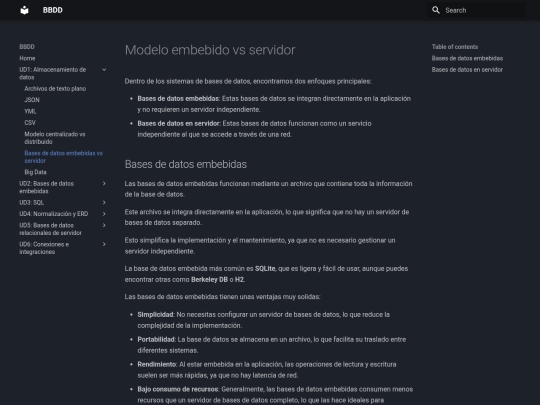Select Bases de datos embebidas vs servidor page
The width and height of the screenshot is (540, 405).
[x=63, y=157]
